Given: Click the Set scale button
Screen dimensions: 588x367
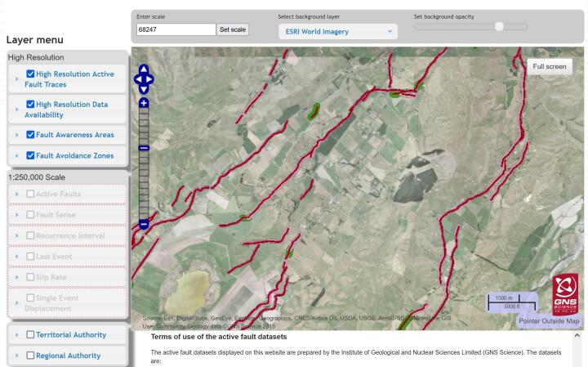Looking at the screenshot, I should click(x=232, y=29).
